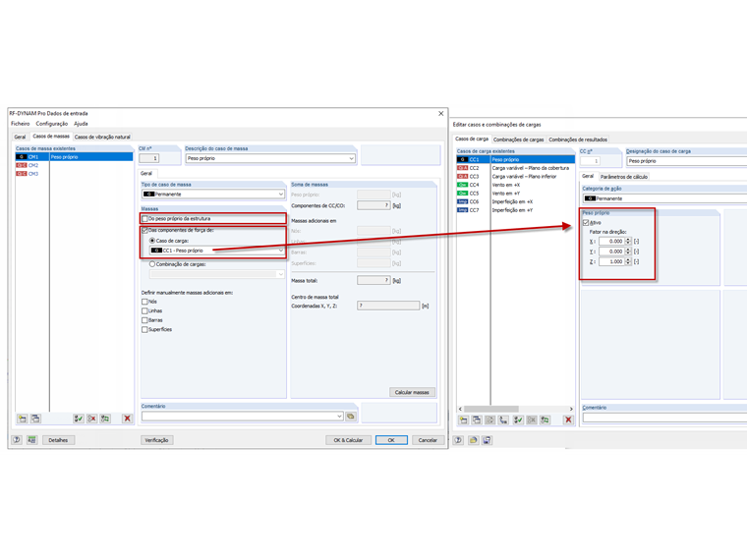Select CC6 'Imperfeição em +X' load case
Image resolution: width=747 pixels, height=560 pixels.
(515, 202)
